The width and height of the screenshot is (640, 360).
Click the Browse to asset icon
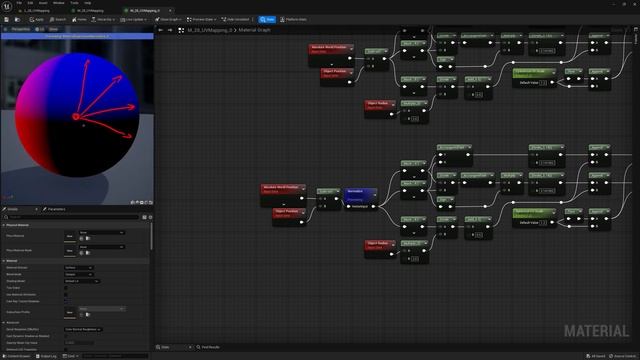(17, 19)
